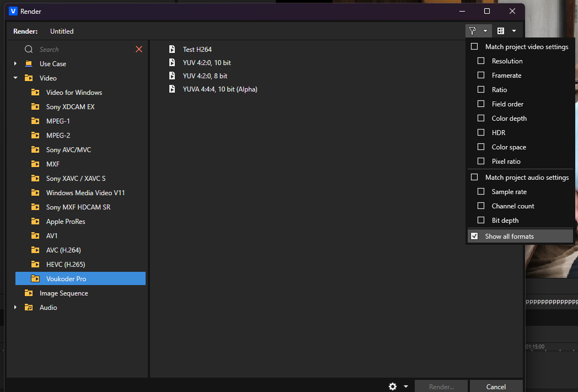
Task: Click the Untitled render title text
Action: 62,31
